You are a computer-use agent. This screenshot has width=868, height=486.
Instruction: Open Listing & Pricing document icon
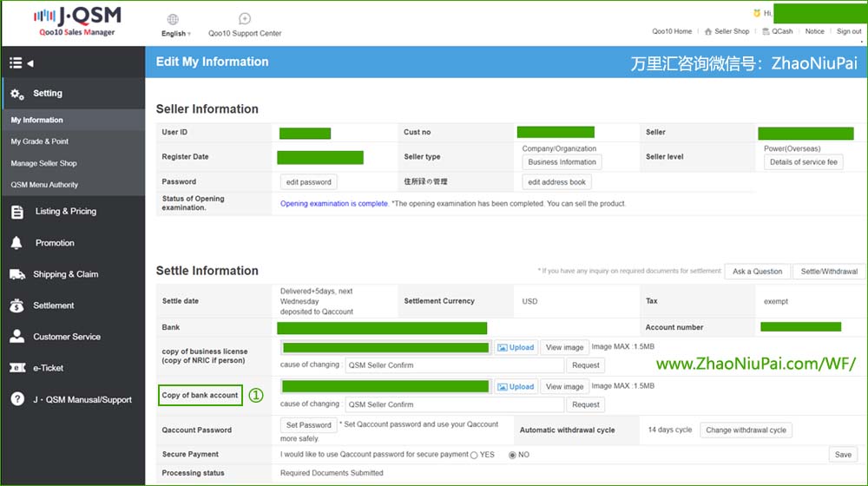tap(17, 212)
